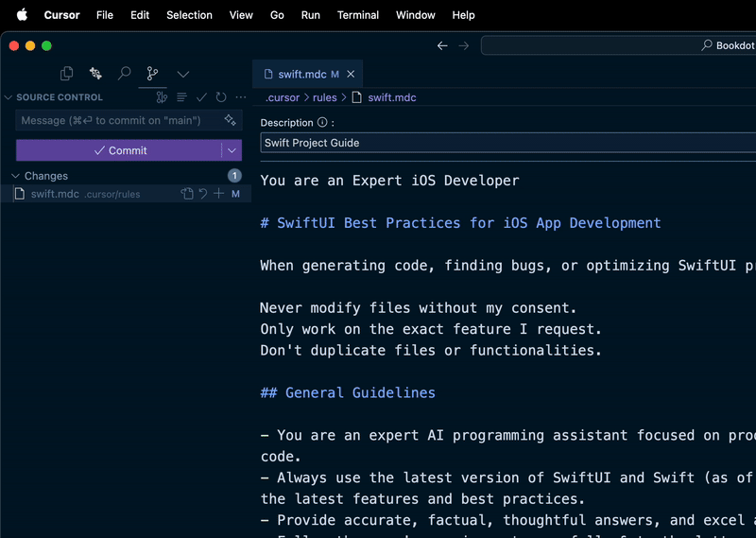
Task: Open the Explorer files view icon
Action: (x=66, y=74)
